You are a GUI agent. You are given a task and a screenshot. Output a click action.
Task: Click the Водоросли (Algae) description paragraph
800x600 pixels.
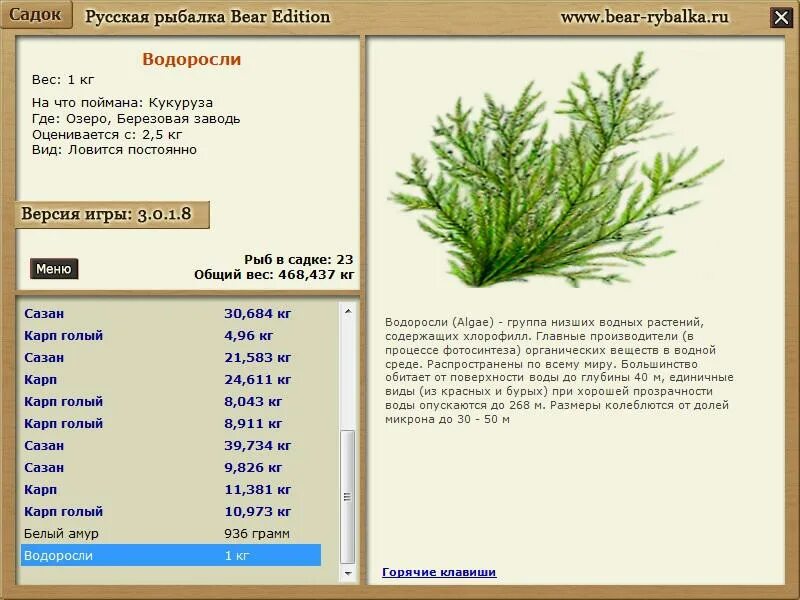pos(559,371)
